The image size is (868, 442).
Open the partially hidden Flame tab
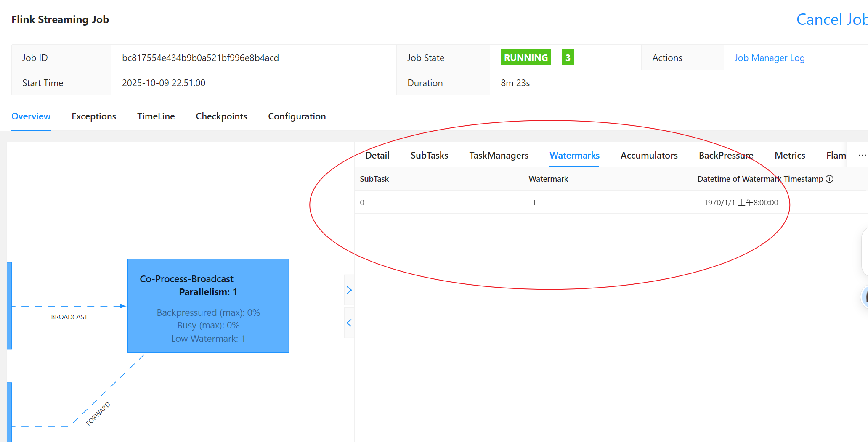[x=837, y=155]
